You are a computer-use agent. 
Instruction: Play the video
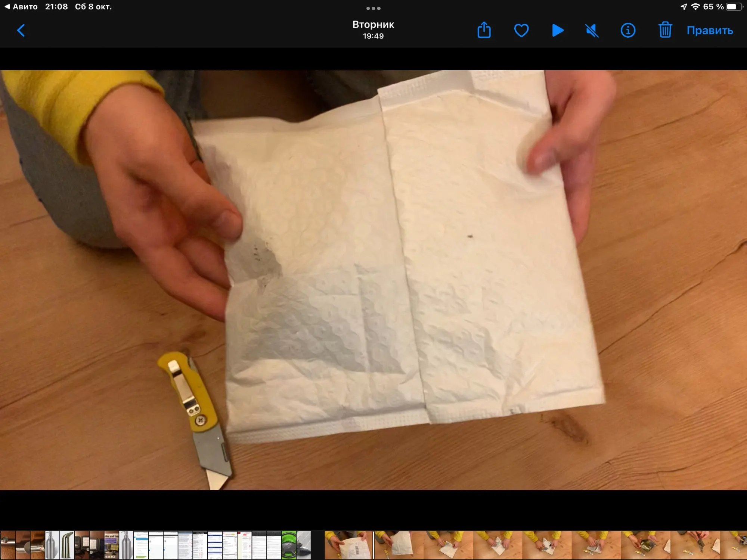[558, 30]
